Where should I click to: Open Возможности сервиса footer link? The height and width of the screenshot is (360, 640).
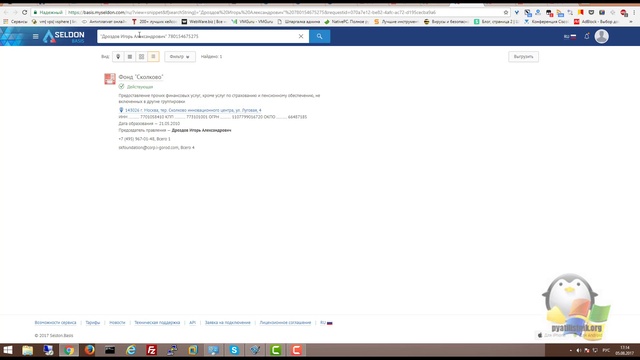(56, 322)
